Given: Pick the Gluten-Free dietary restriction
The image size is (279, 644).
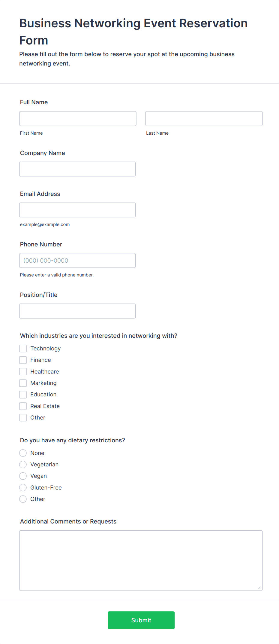Looking at the screenshot, I should click(23, 487).
